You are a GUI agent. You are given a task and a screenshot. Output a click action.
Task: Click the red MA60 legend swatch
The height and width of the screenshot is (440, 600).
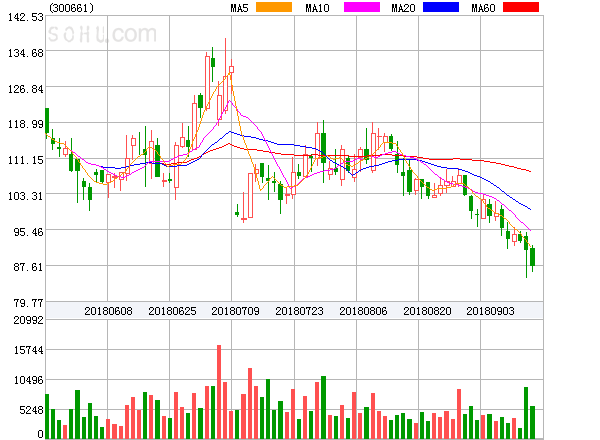point(520,8)
